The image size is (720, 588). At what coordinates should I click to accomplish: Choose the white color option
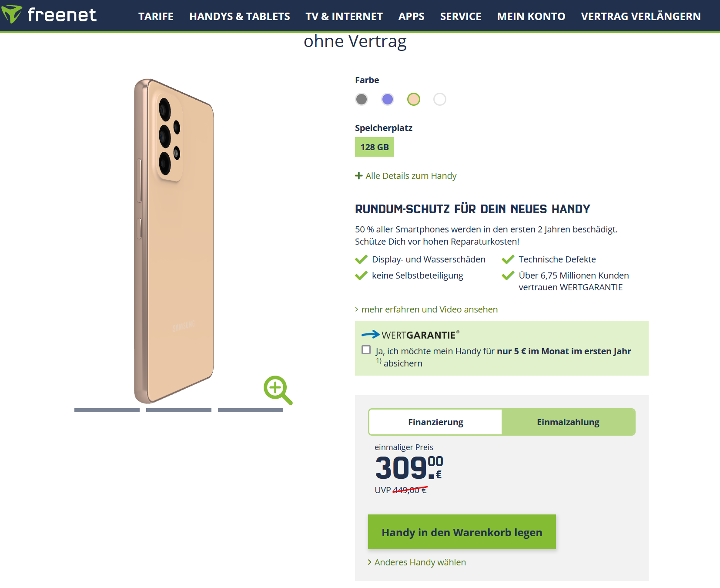pyautogui.click(x=440, y=99)
